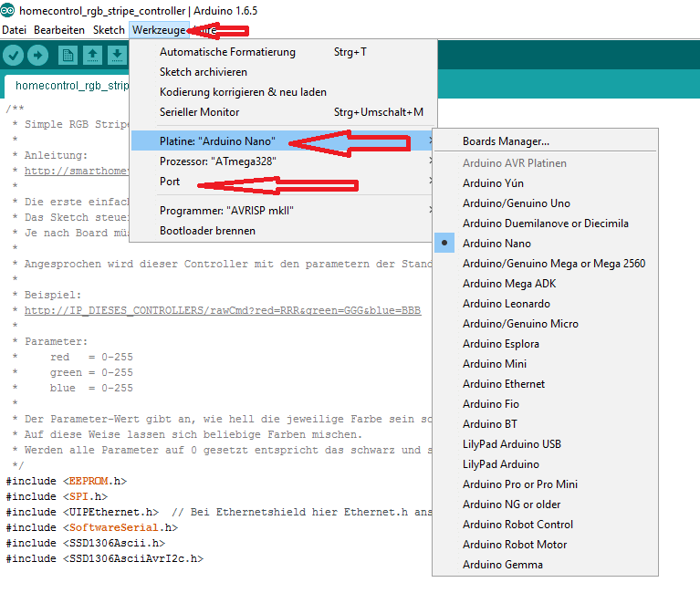Screen dimensions: 700x593
Task: Select board Arduino Duemilanove or Diecimila
Action: pyautogui.click(x=545, y=224)
